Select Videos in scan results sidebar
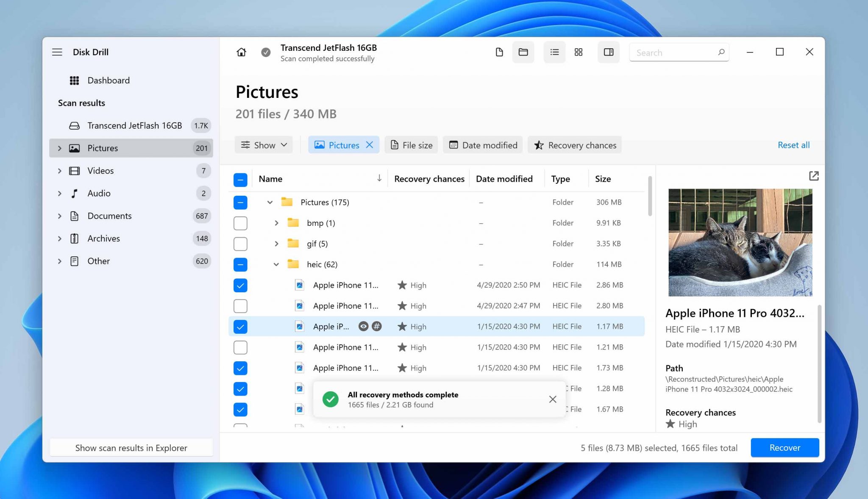This screenshot has width=868, height=499. click(100, 171)
